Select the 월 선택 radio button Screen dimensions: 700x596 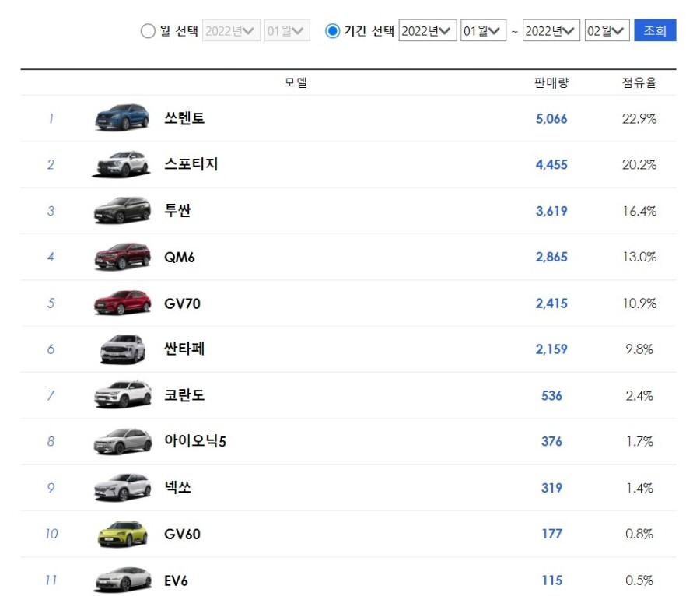point(148,31)
